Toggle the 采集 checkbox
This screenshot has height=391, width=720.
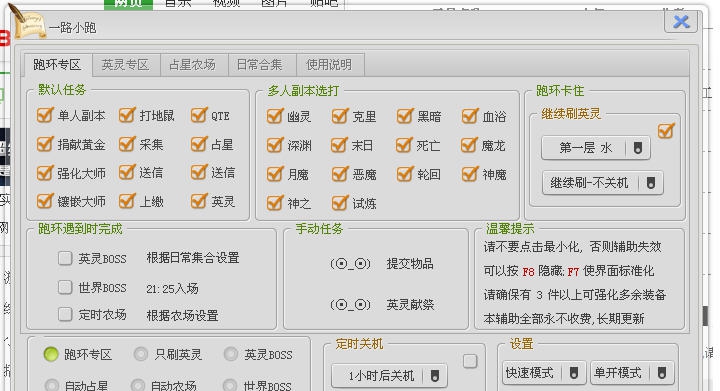pos(127,144)
